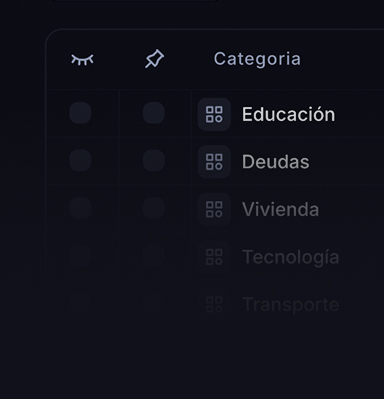The width and height of the screenshot is (384, 399).
Task: Toggle pin checkbox for Vivienda row
Action: 154,208
